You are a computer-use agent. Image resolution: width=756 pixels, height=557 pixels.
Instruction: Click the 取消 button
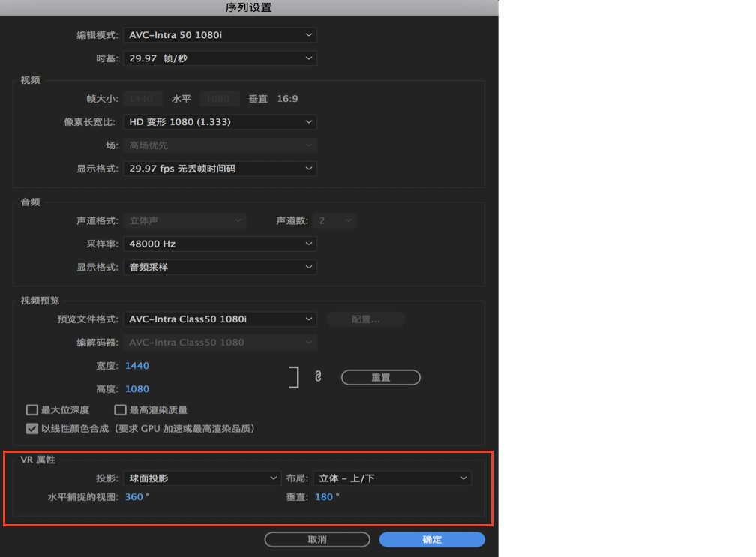click(x=316, y=539)
